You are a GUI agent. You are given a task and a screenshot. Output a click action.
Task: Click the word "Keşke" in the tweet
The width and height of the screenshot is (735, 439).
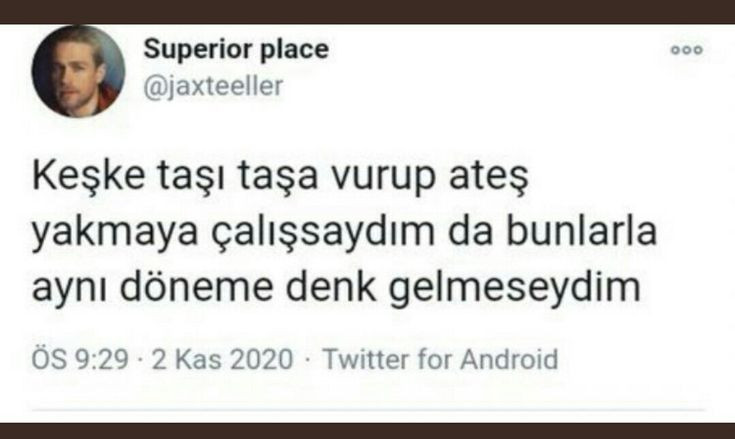pos(89,176)
